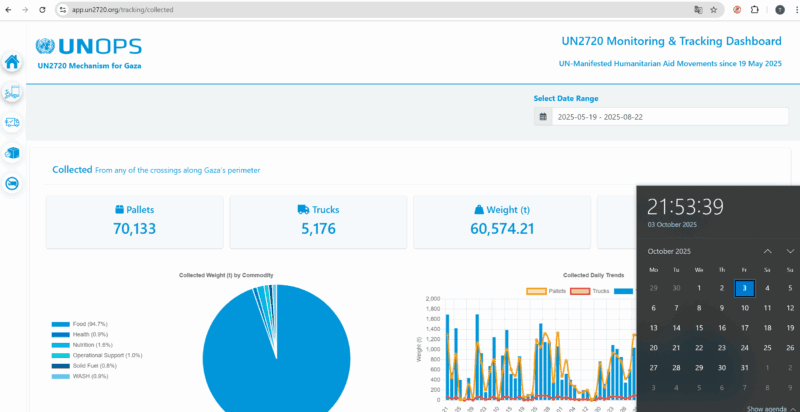Bookmark this page with the star icon

[x=713, y=9]
